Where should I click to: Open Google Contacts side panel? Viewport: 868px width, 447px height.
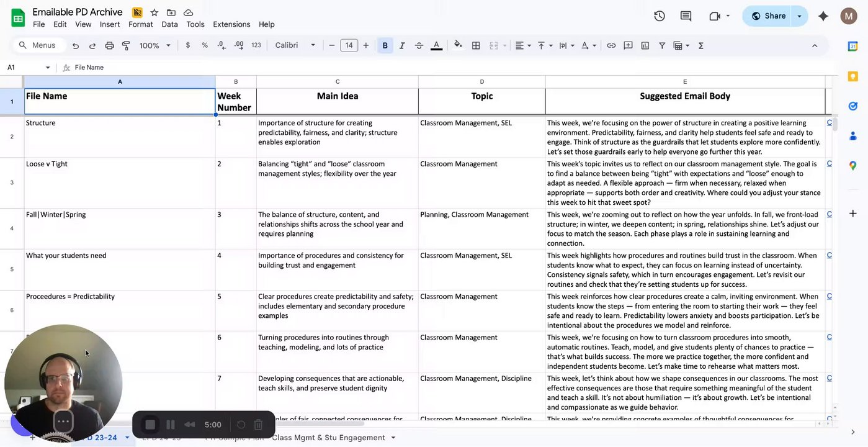pos(853,136)
